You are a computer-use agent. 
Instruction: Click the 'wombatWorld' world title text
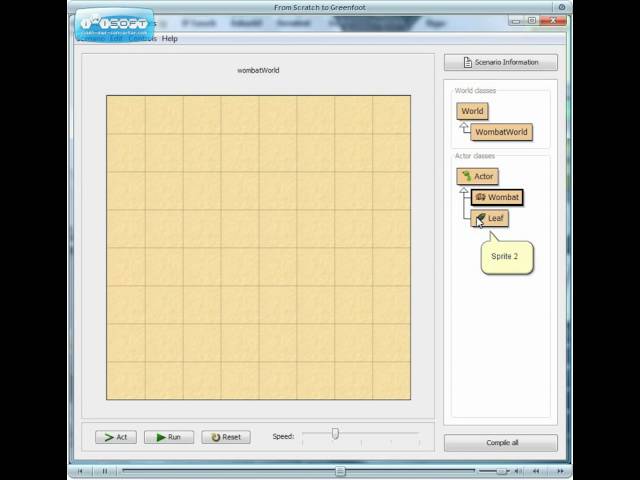coord(258,70)
